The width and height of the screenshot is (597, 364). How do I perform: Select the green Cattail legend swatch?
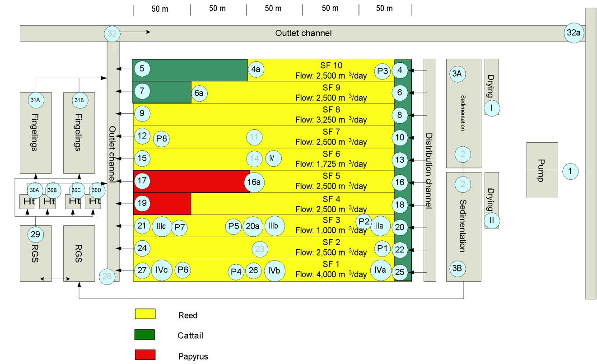[145, 335]
